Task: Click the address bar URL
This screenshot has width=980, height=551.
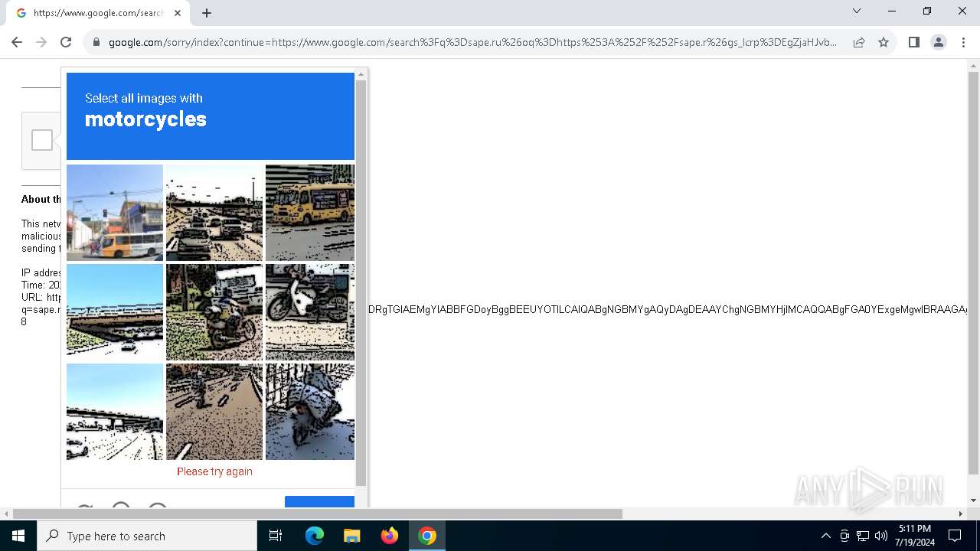Action: [x=472, y=42]
